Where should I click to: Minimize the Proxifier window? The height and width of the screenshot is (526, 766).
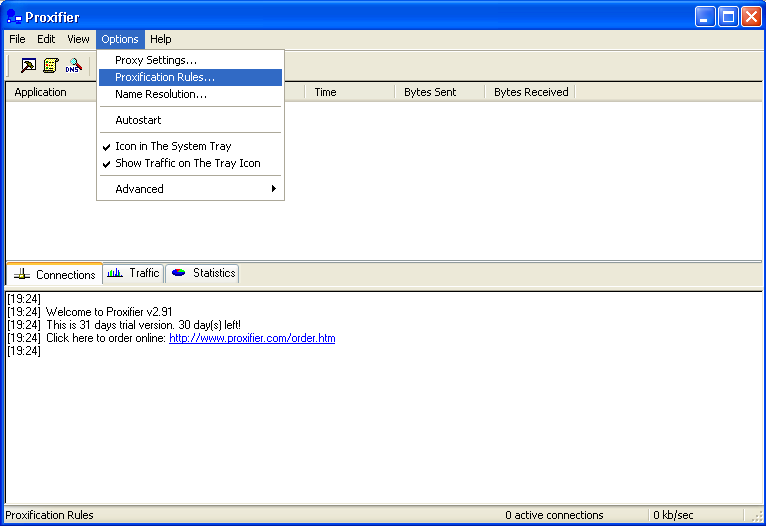704,17
